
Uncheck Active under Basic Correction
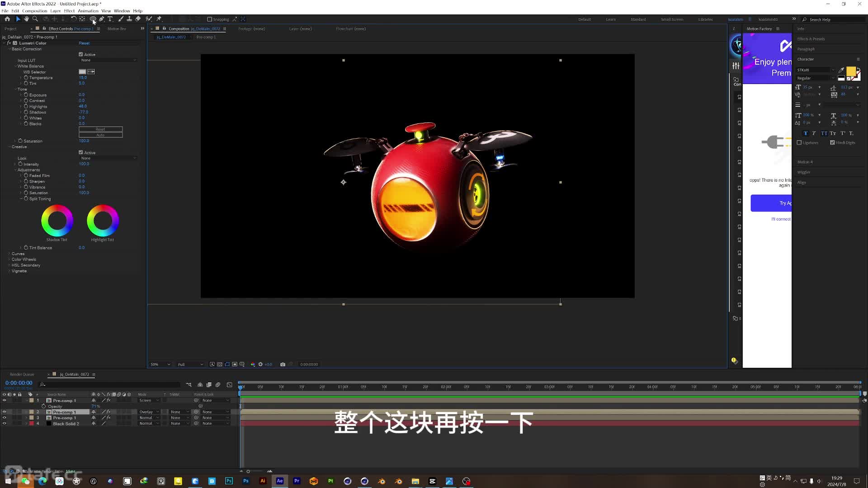click(81, 54)
